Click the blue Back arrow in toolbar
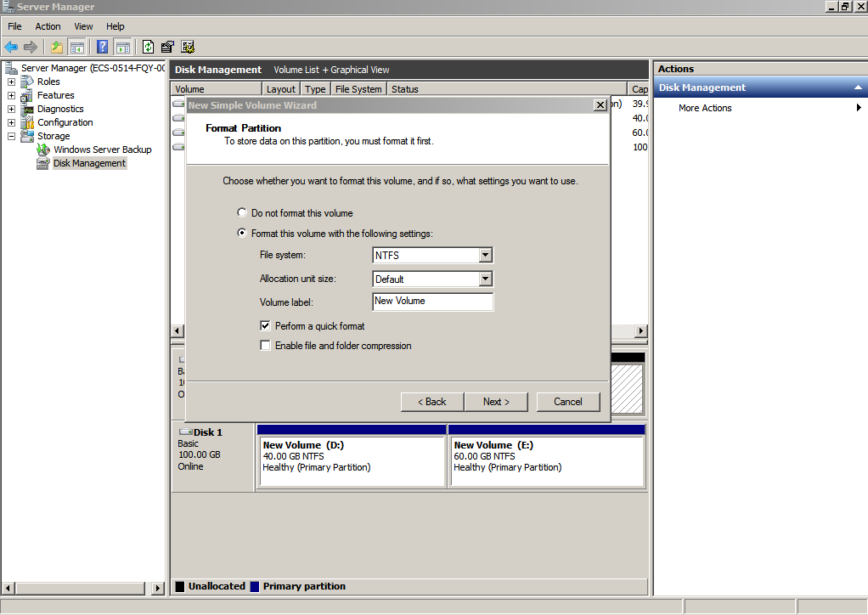Image resolution: width=868 pixels, height=615 pixels. [11, 47]
